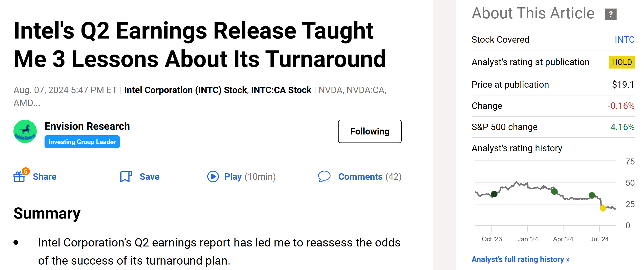This screenshot has height=270, width=644.
Task: Click the Envision Research avatar
Action: click(x=25, y=131)
